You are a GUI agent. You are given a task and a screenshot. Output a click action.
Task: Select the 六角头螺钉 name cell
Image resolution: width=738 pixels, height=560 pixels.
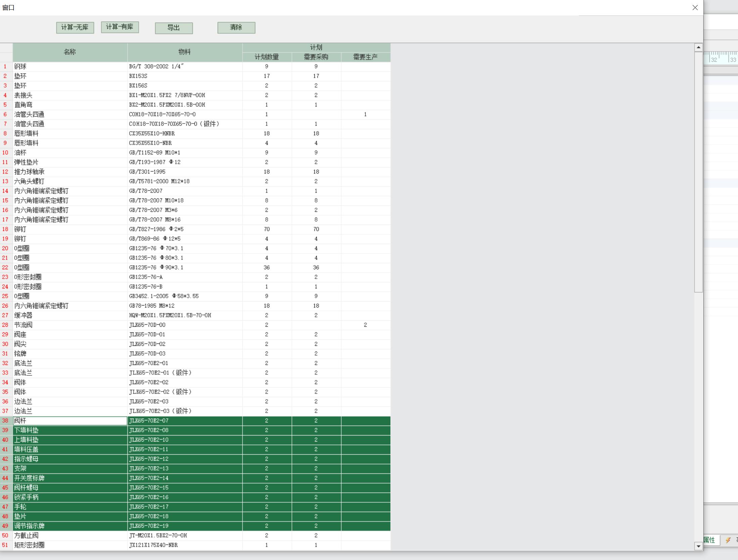(x=70, y=181)
